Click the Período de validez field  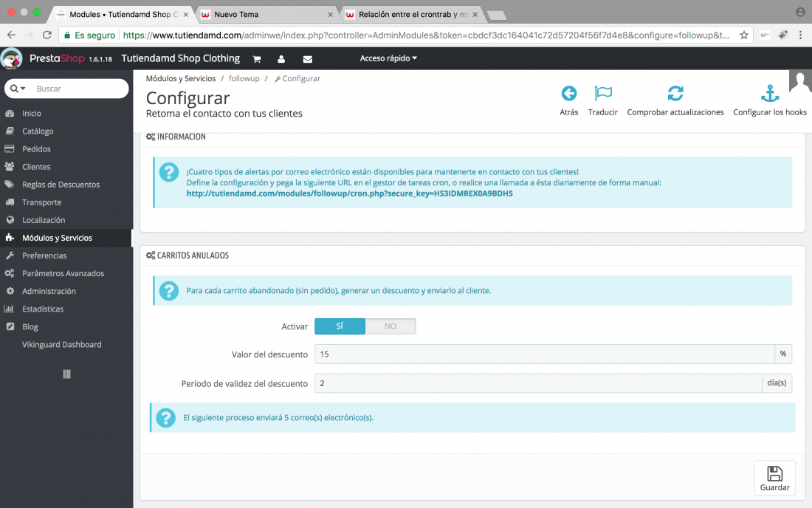pyautogui.click(x=538, y=383)
